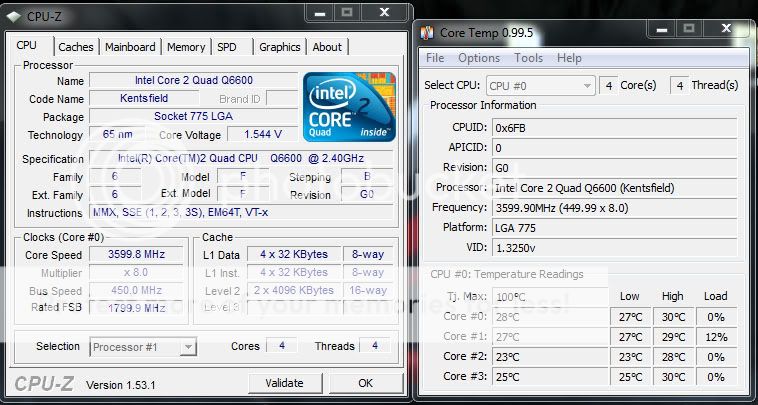Click the Core Temp title bar icon
Image resolution: width=758 pixels, height=405 pixels.
(x=427, y=32)
